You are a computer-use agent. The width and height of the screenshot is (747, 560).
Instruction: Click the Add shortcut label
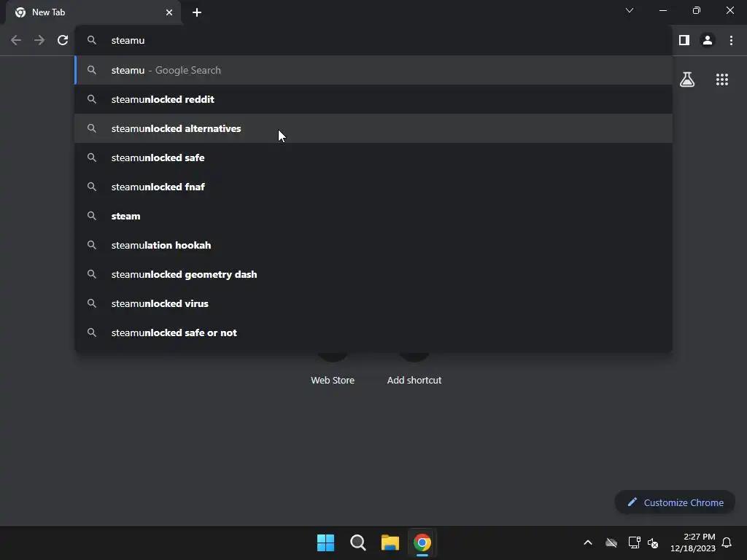pos(414,380)
